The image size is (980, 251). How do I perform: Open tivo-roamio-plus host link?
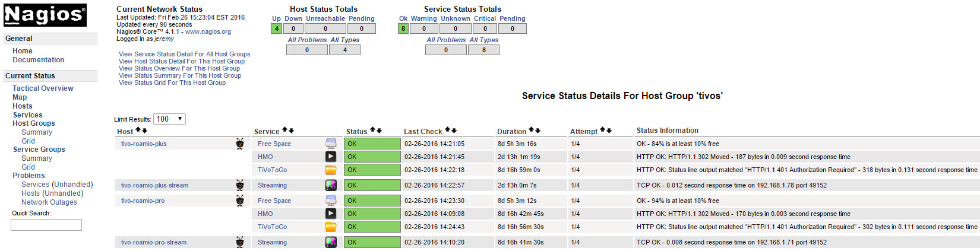144,144
